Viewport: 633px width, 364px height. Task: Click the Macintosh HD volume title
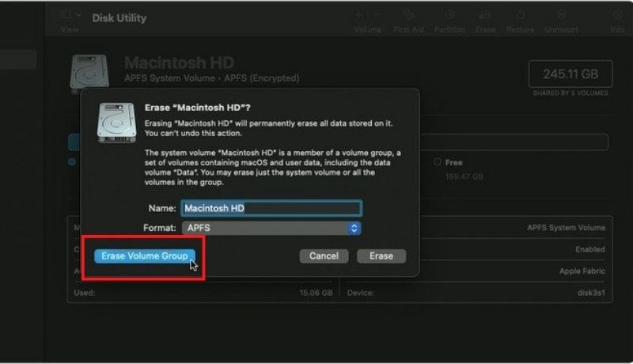click(x=180, y=63)
